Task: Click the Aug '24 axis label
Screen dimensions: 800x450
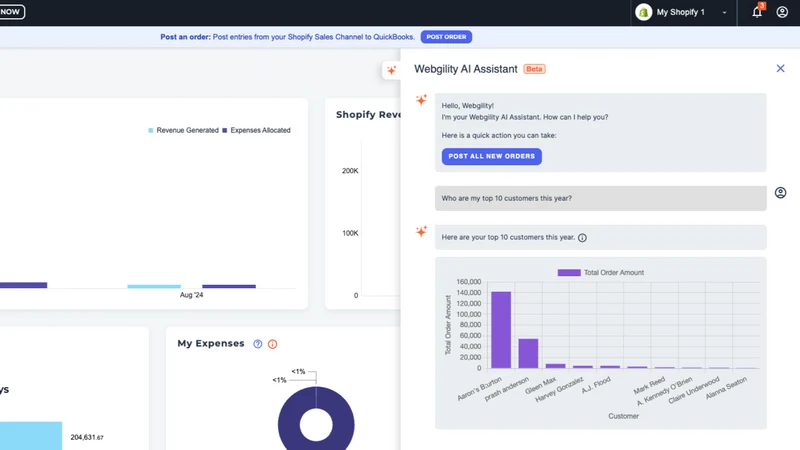Action: tap(191, 295)
